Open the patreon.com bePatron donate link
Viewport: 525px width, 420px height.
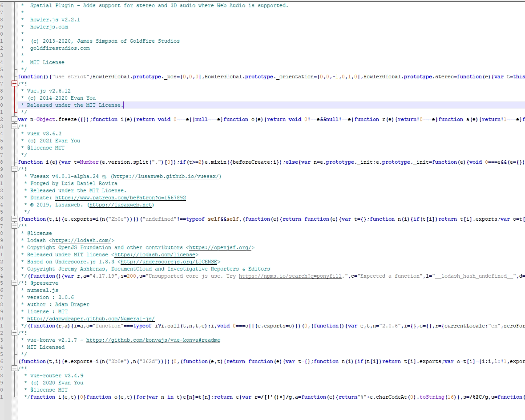click(x=121, y=198)
